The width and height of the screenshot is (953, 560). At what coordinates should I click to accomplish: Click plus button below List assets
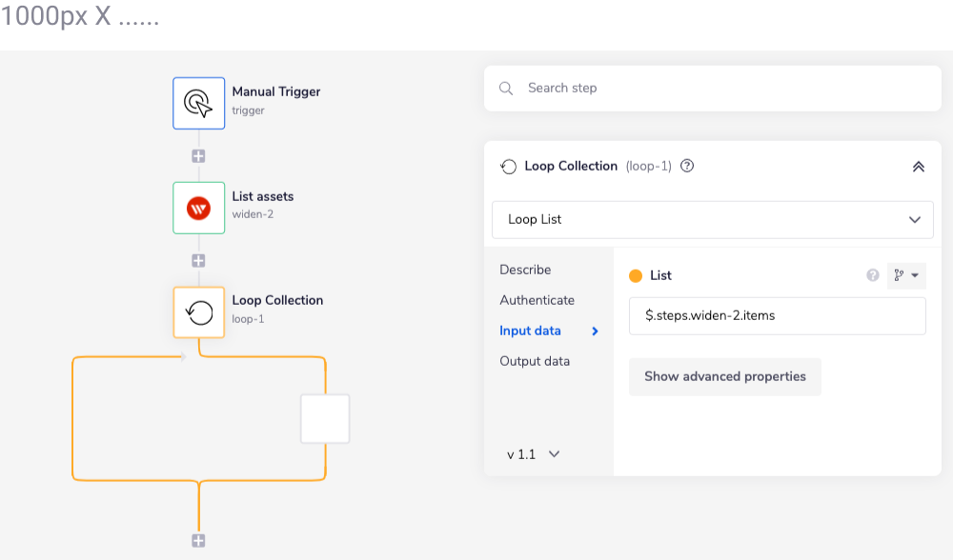[x=198, y=261]
